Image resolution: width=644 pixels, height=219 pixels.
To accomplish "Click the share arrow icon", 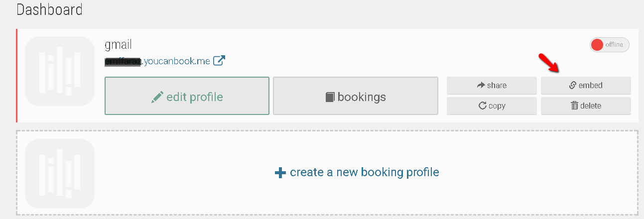I will (481, 86).
